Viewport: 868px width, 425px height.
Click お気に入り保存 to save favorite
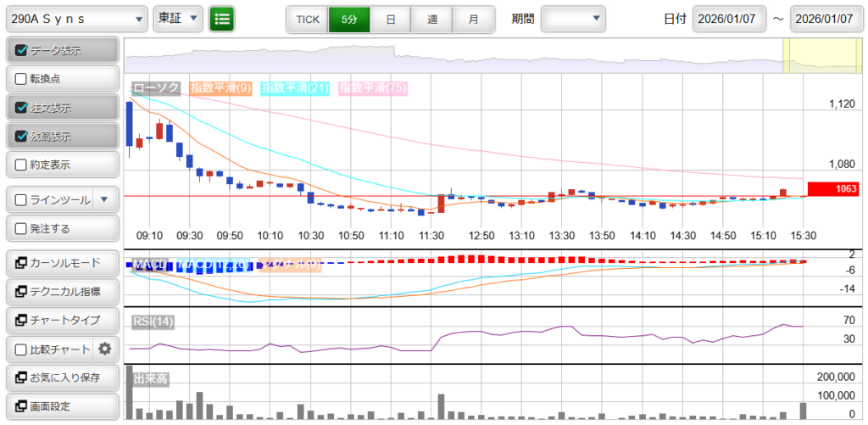(x=61, y=377)
